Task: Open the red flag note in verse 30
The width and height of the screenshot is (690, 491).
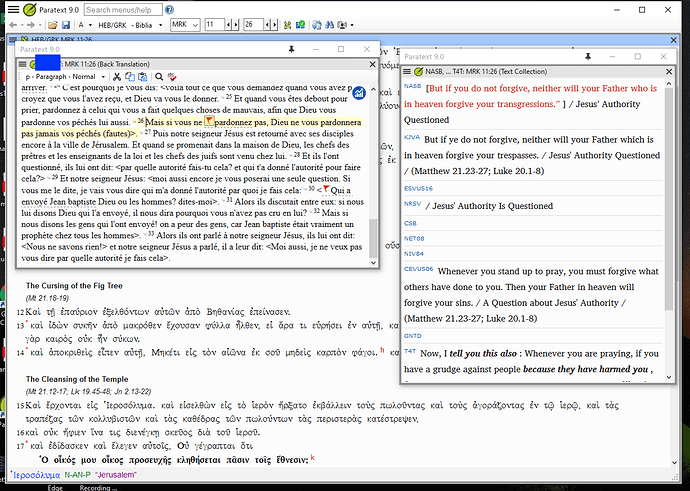Action: pyautogui.click(x=326, y=189)
